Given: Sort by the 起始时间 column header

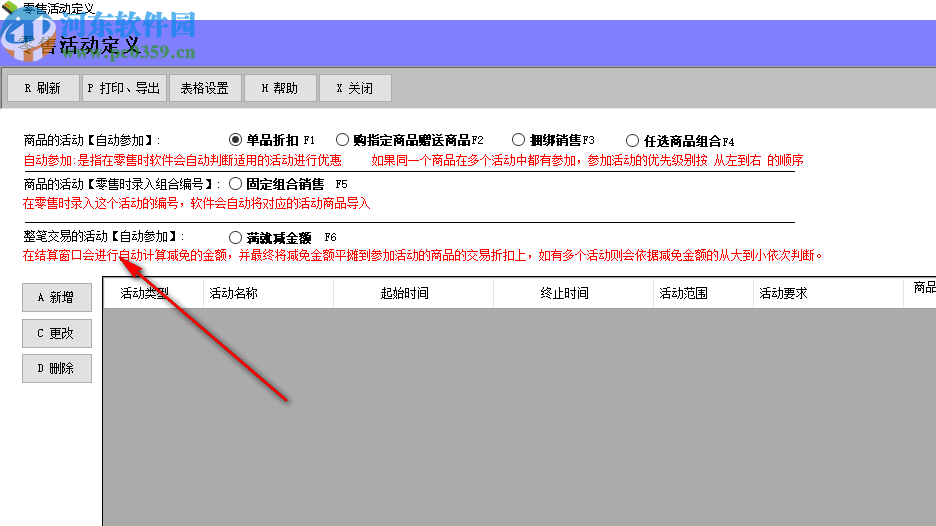Looking at the screenshot, I should point(414,293).
